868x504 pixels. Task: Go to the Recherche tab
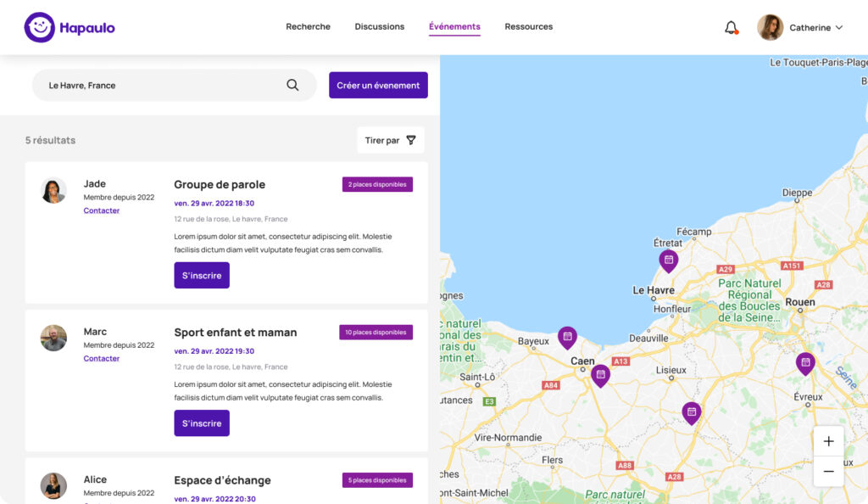308,26
